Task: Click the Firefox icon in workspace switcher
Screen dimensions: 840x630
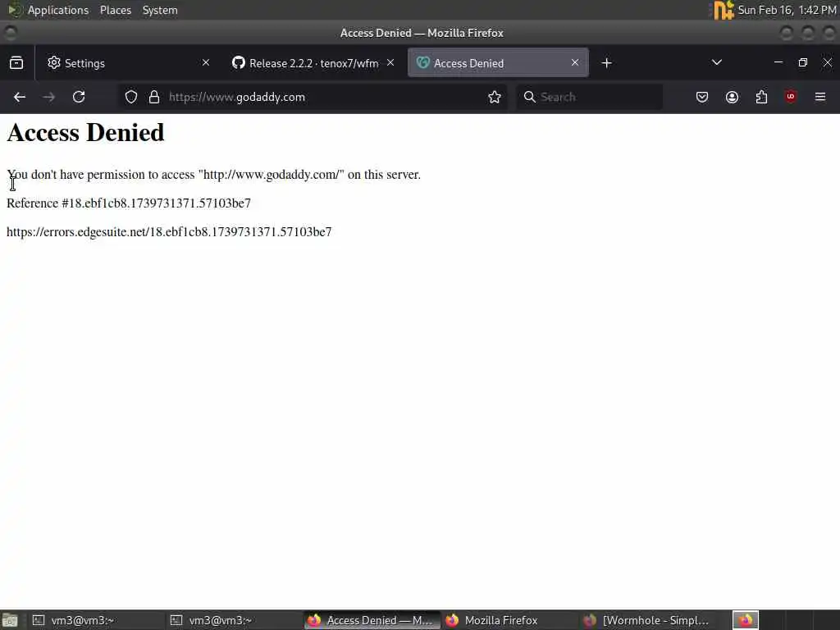Action: (x=746, y=620)
